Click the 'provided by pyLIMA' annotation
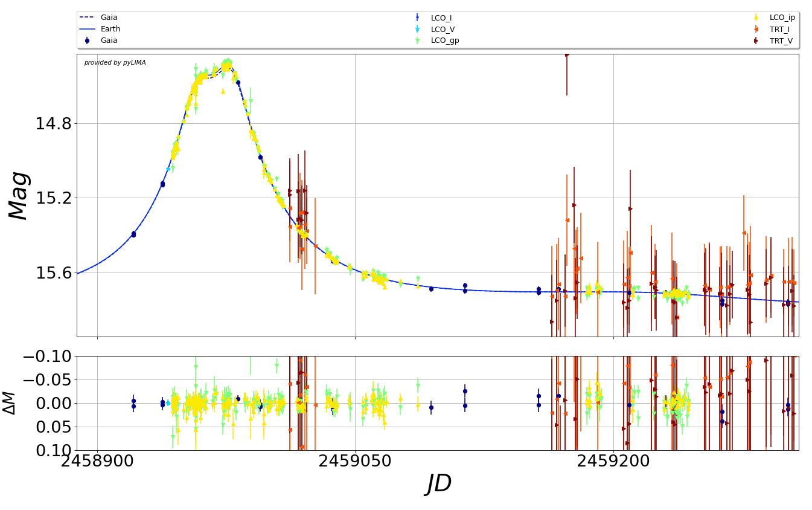 (115, 63)
